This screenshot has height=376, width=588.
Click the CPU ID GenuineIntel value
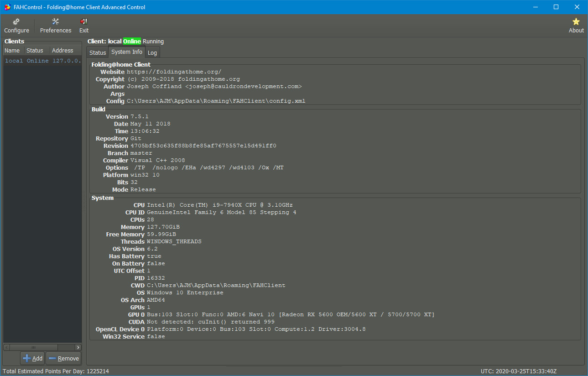pos(221,212)
